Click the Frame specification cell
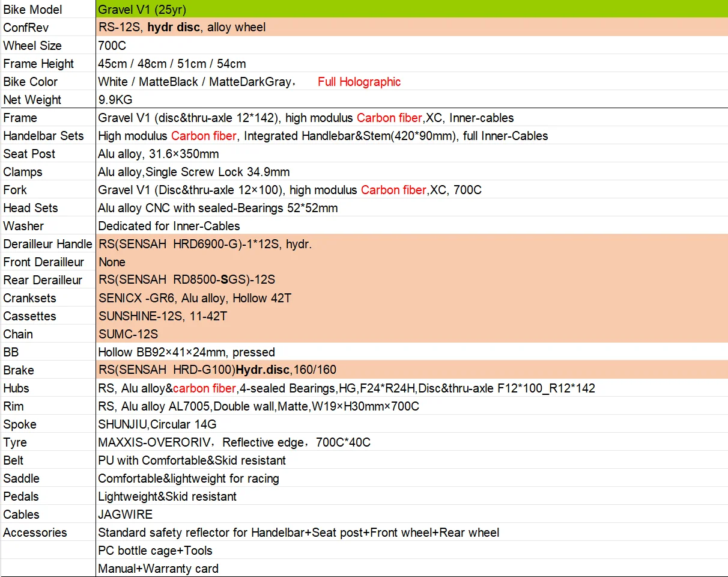Viewport: 728px width, 577px height. tap(411, 117)
